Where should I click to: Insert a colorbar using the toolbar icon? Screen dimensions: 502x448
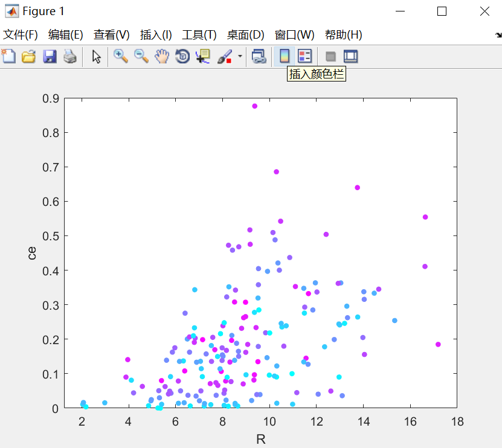tap(285, 56)
